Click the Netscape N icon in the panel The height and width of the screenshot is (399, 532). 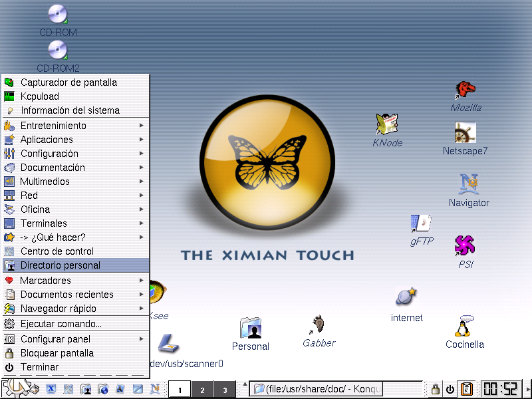pyautogui.click(x=155, y=388)
